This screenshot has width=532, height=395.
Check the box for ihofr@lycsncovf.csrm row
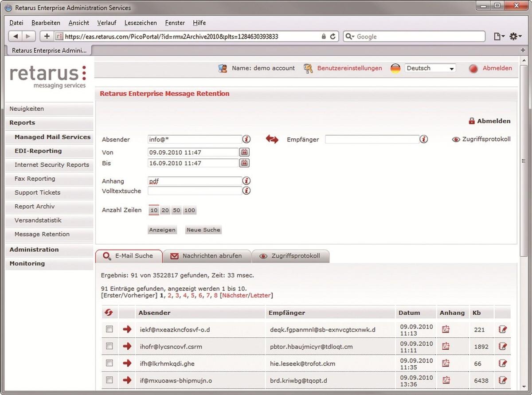(x=110, y=346)
